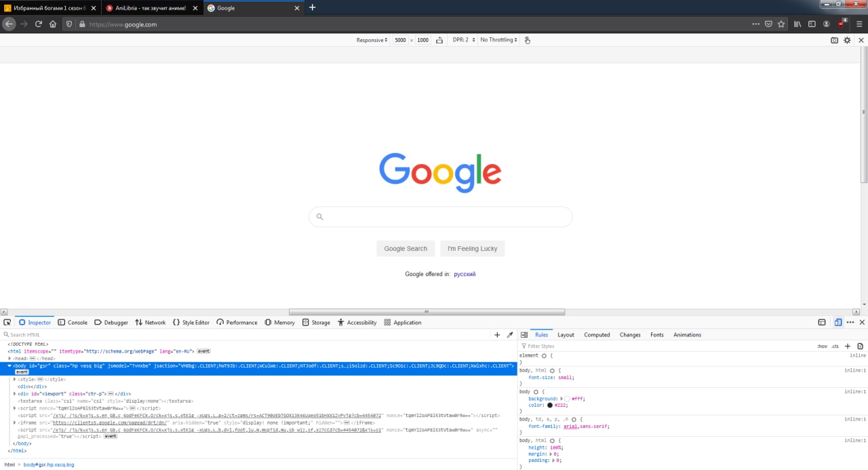Expand the div#viewport node
The width and height of the screenshot is (868, 470).
(15, 393)
